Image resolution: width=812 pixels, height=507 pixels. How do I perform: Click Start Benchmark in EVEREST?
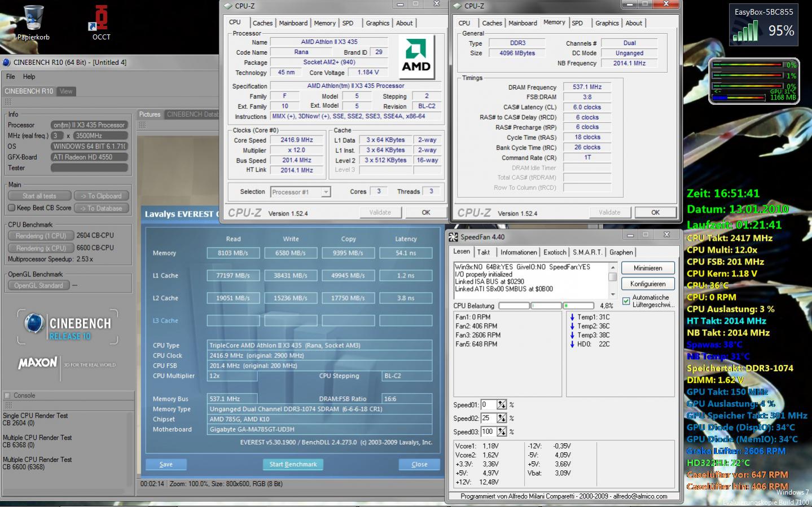pos(293,464)
